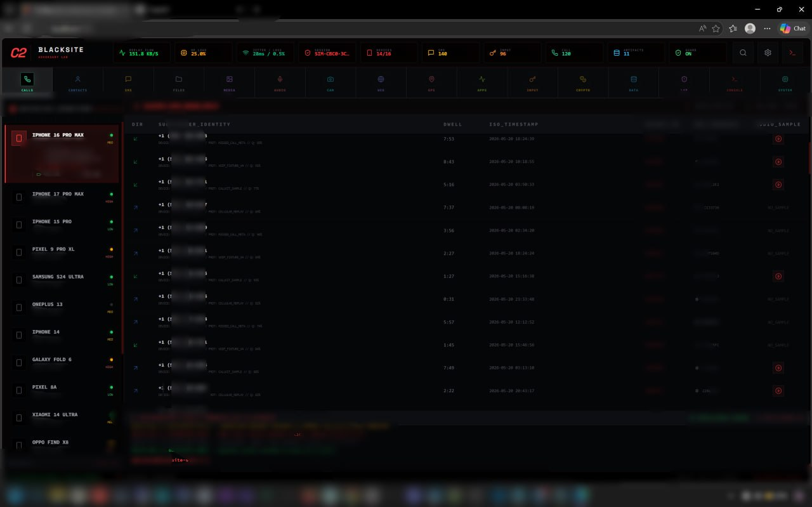Click the DIR column header
Image resolution: width=812 pixels, height=507 pixels.
(137, 124)
